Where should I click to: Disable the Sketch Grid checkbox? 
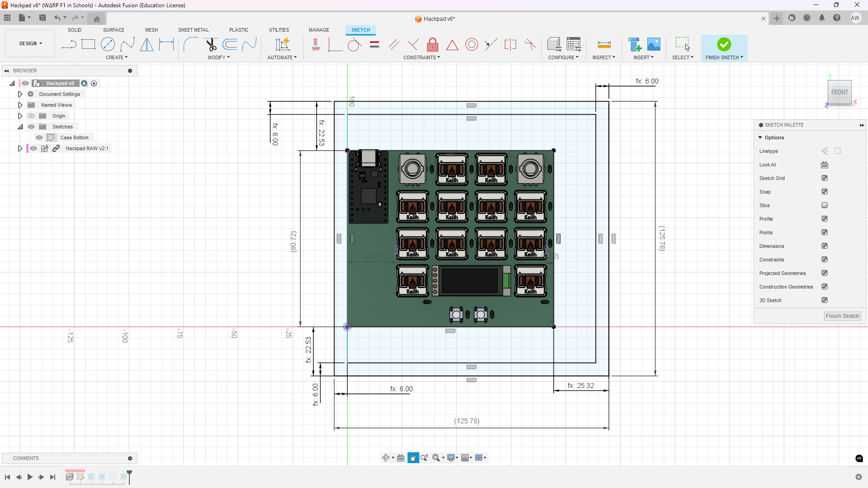pos(825,178)
